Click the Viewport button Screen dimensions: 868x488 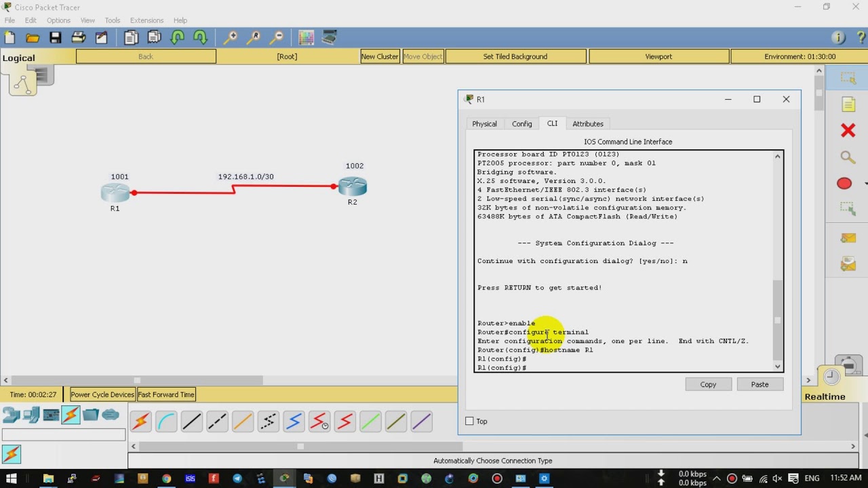pos(658,56)
